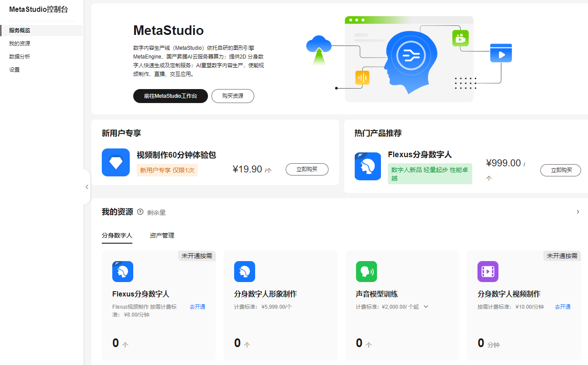Click the ¥999.00 price
The image size is (588, 365).
(x=503, y=163)
